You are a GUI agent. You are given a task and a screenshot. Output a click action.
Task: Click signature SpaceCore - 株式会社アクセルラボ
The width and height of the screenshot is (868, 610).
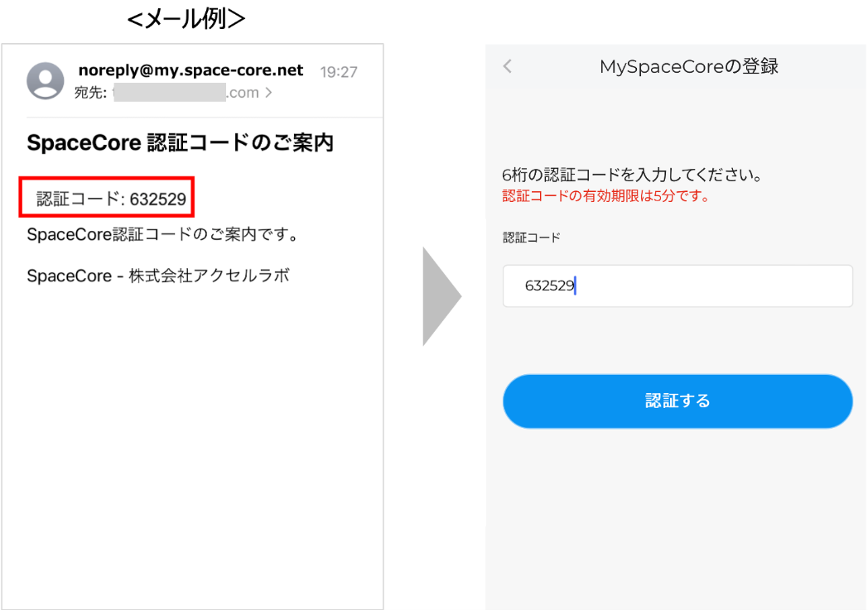pos(158,276)
